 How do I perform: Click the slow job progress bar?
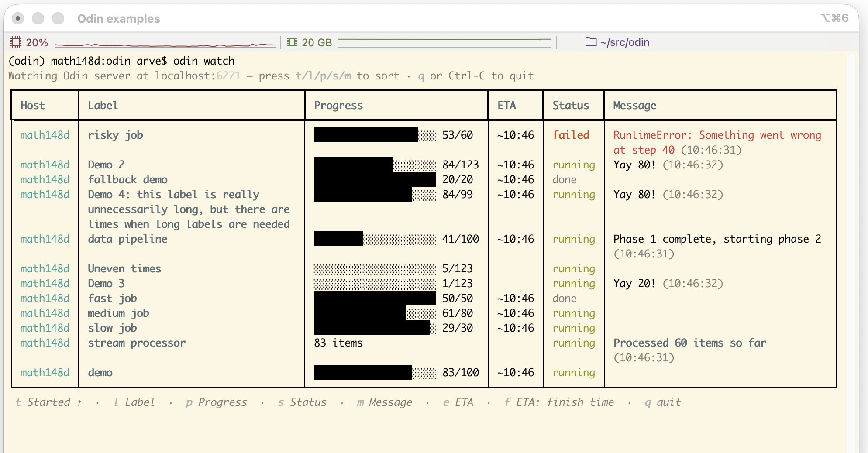(375, 328)
